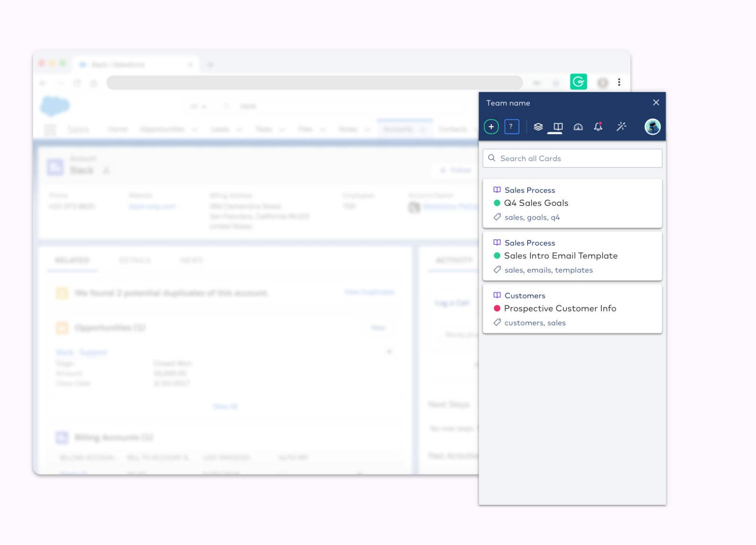Click the 'Team name' panel title
Screen dimensions: 756x545
pos(508,103)
